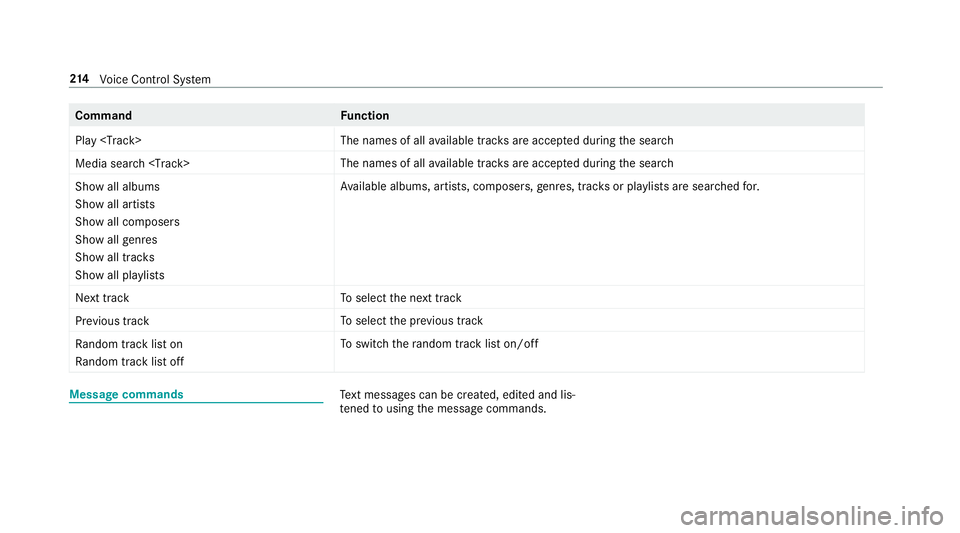Click the Random track list on command
Image resolution: width=960 pixels, height=533 pixels.
(129, 344)
